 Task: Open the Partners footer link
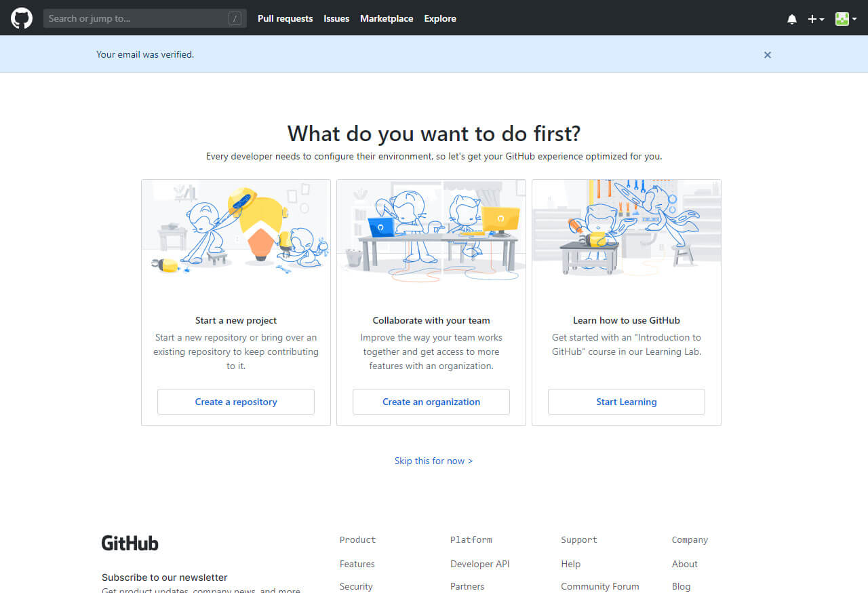[x=467, y=586]
